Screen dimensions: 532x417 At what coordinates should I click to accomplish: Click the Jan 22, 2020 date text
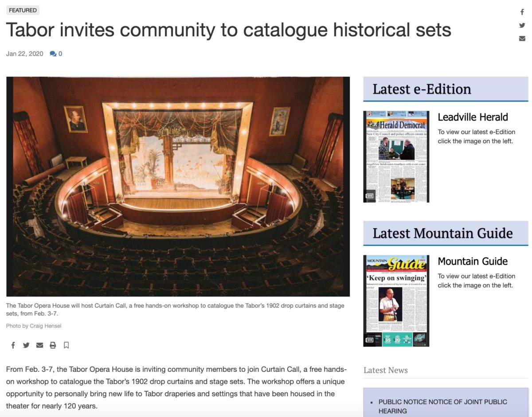tap(25, 54)
